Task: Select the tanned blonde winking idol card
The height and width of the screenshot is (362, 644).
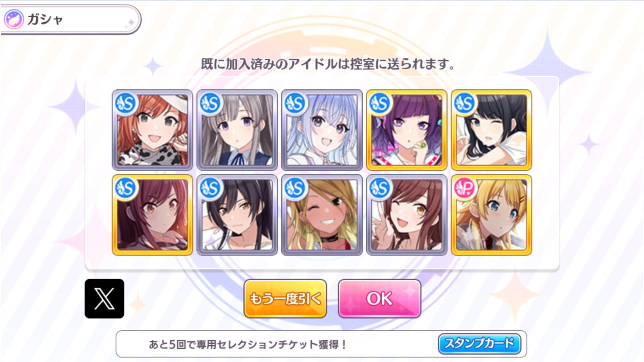Action: tap(322, 215)
